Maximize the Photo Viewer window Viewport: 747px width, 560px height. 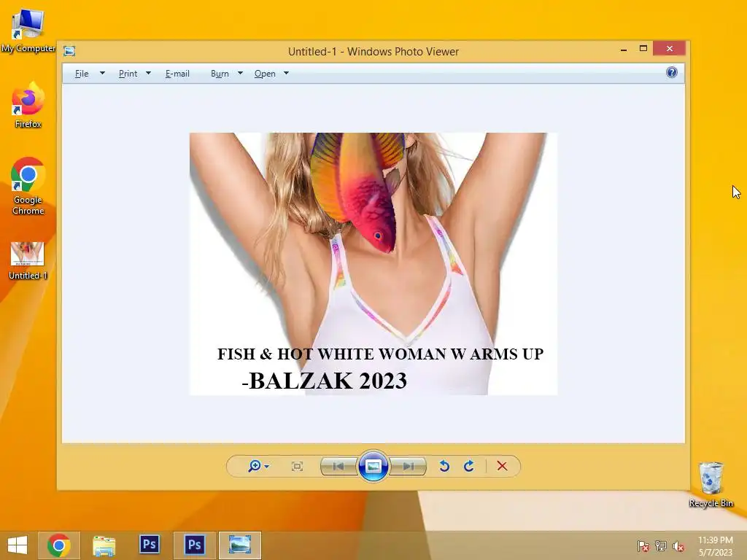pyautogui.click(x=643, y=49)
